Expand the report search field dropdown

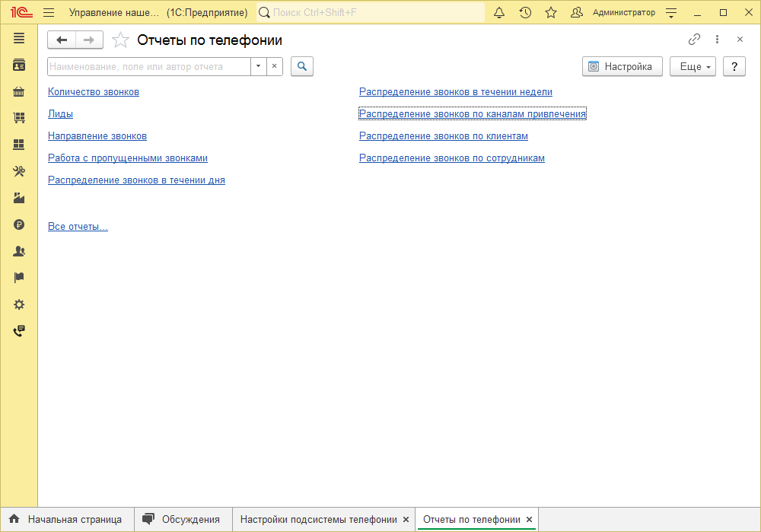258,66
